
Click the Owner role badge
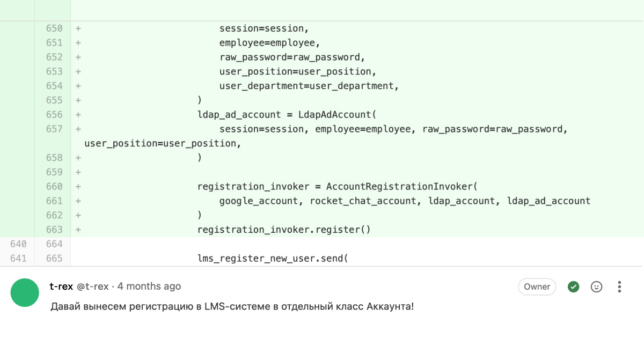pyautogui.click(x=537, y=286)
